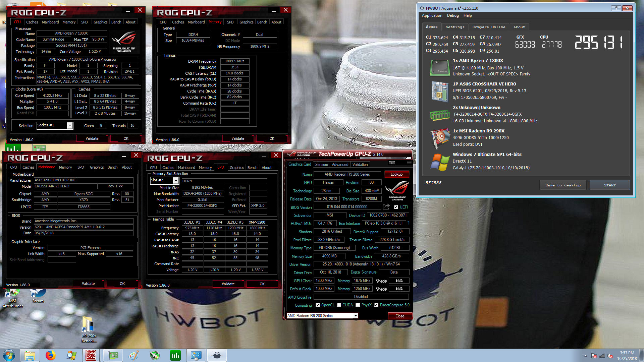This screenshot has height=362, width=644.
Task: Switch to Compare Online tab in Aquamark
Action: point(489,27)
